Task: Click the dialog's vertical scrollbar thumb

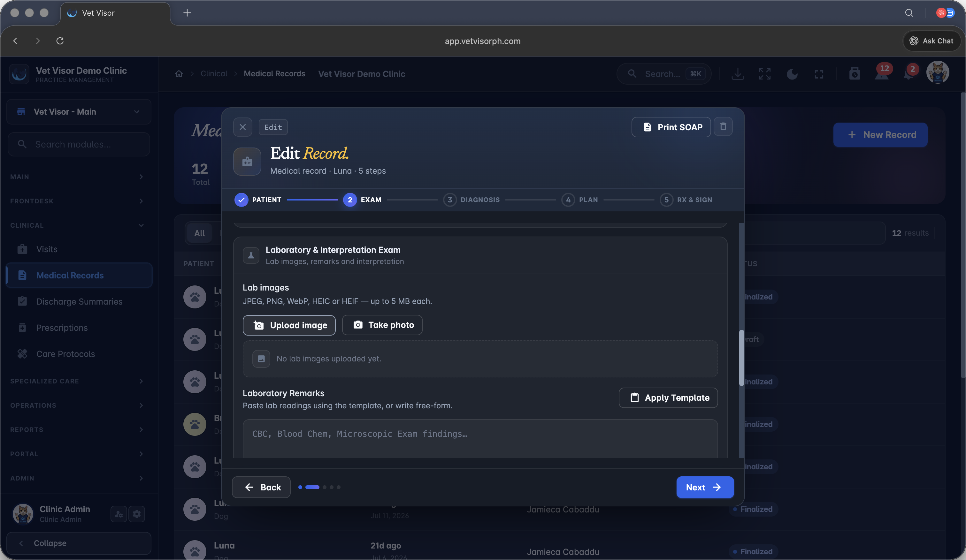Action: (741, 358)
